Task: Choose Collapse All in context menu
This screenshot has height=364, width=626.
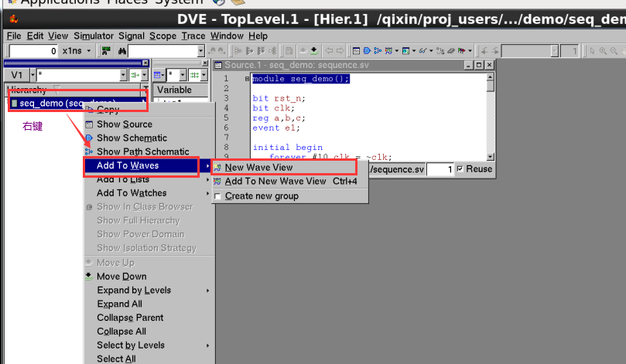Action: 149,332
